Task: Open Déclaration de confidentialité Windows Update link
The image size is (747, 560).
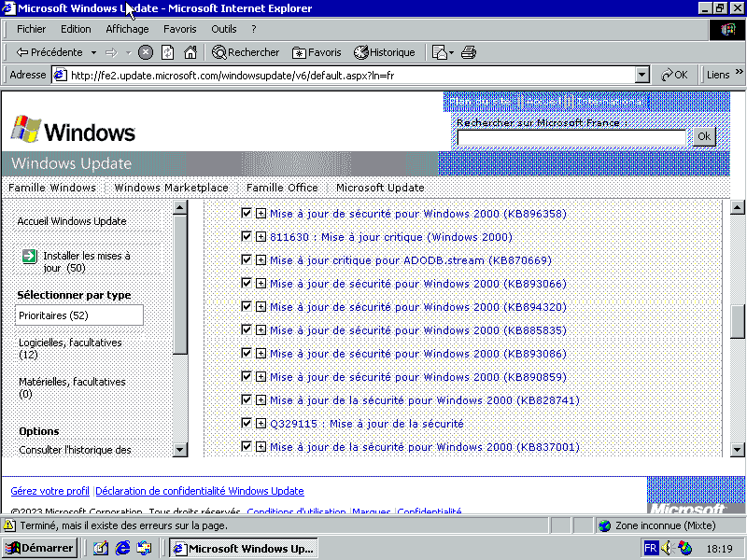Action: (200, 491)
